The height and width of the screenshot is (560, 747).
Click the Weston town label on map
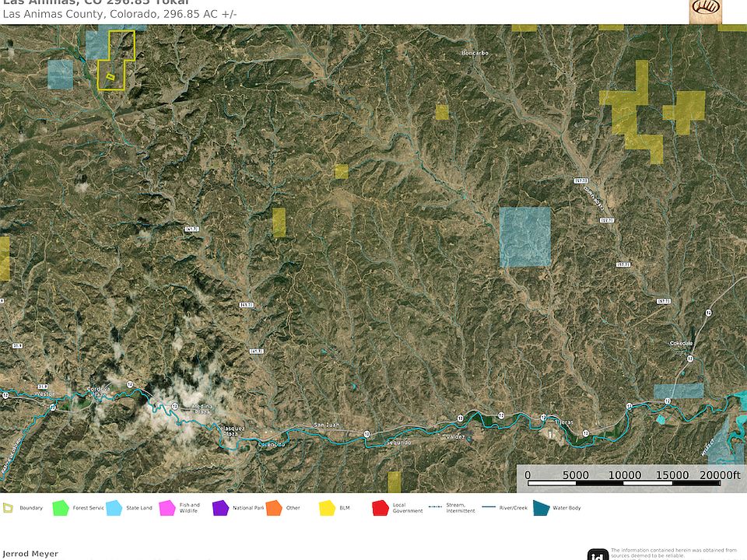click(x=45, y=394)
